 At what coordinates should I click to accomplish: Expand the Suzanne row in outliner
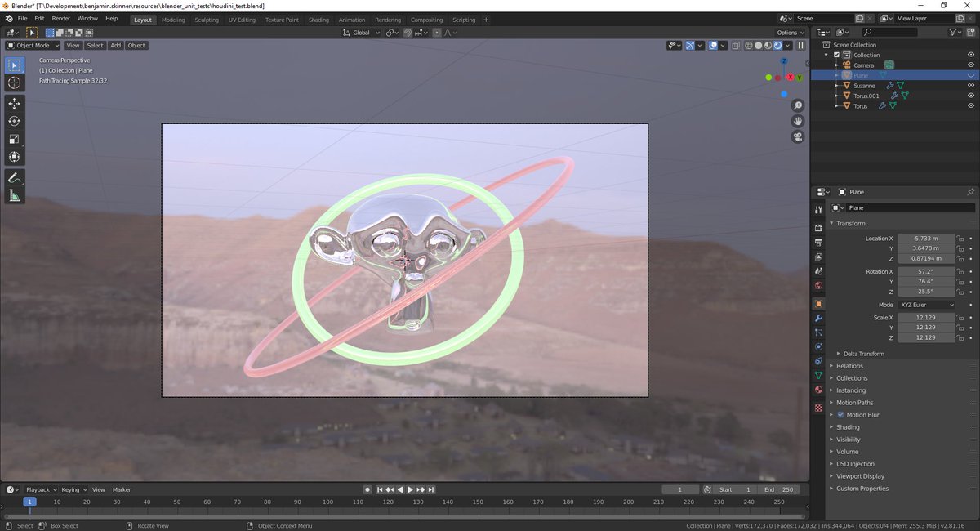(x=836, y=85)
